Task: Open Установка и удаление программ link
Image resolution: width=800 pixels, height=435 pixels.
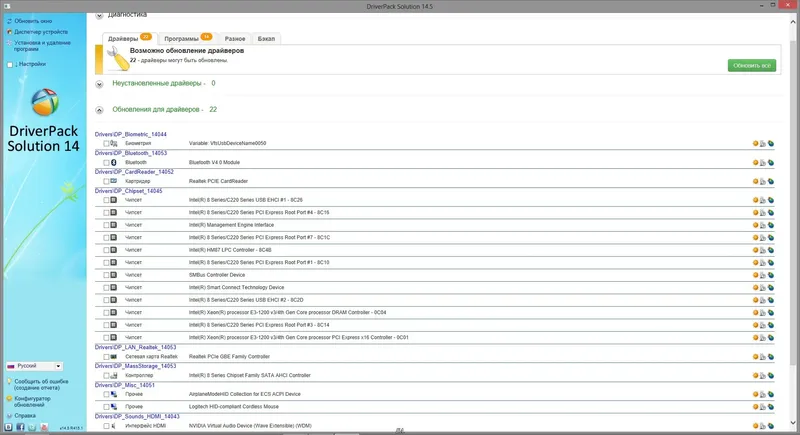Action: [42, 46]
